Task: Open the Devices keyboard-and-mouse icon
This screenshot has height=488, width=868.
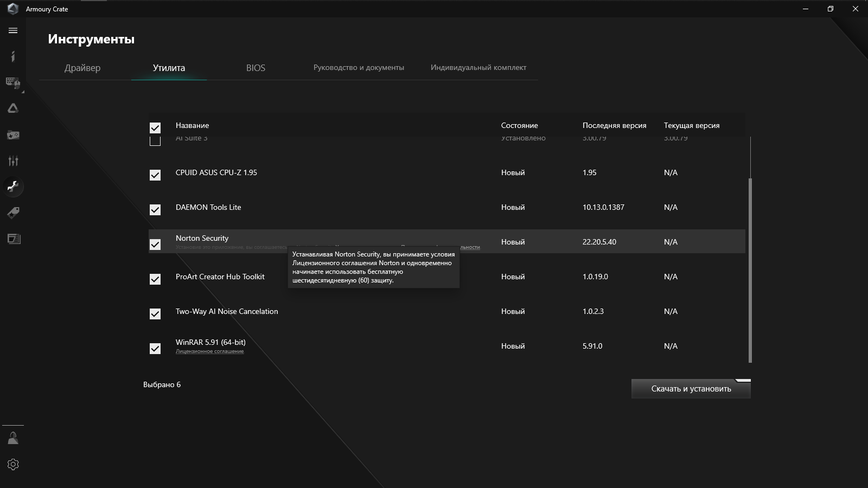Action: [13, 82]
